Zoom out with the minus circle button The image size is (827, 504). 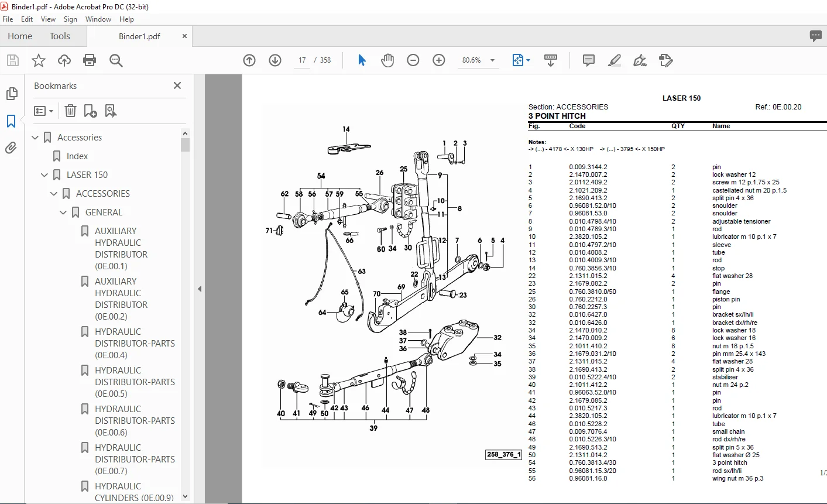413,60
